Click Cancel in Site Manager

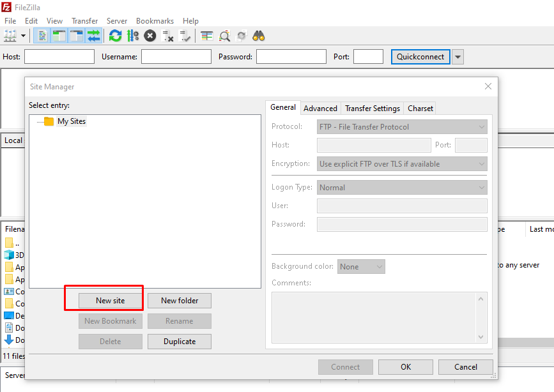(x=466, y=367)
